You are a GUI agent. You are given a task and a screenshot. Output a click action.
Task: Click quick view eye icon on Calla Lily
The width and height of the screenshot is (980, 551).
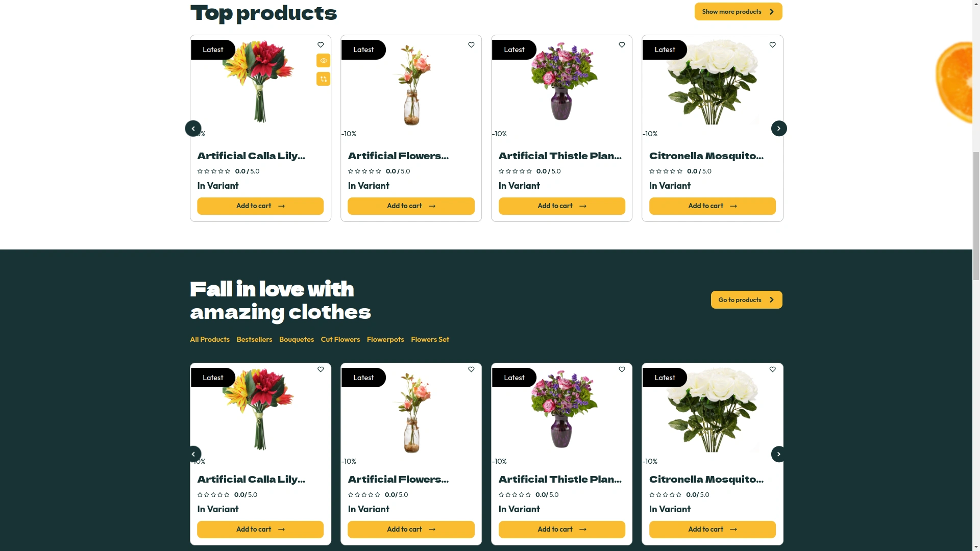click(323, 61)
